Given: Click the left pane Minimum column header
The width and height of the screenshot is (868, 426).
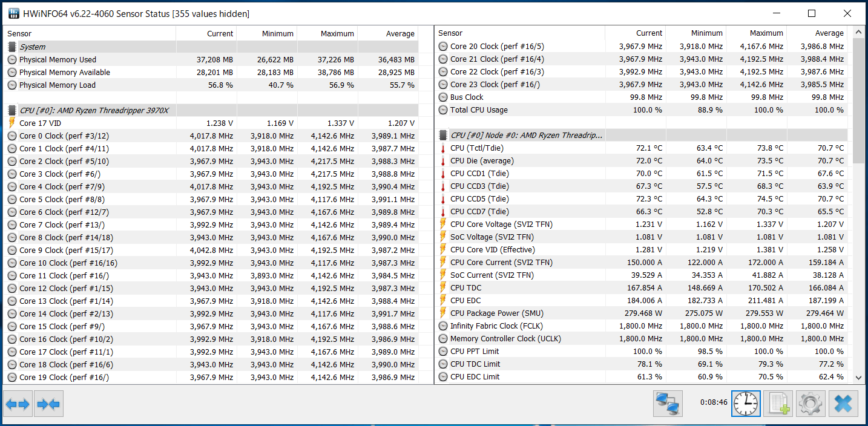Looking at the screenshot, I should (x=267, y=33).
